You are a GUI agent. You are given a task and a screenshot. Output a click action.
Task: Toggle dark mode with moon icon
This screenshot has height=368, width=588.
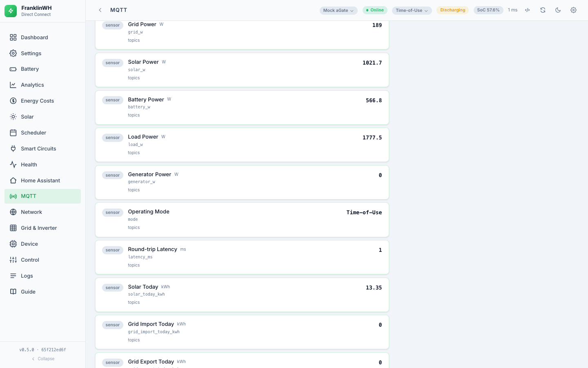pos(558,10)
